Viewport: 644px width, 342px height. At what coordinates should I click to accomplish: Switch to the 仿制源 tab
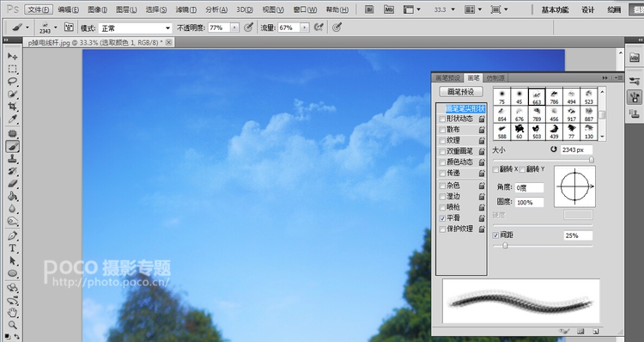495,77
